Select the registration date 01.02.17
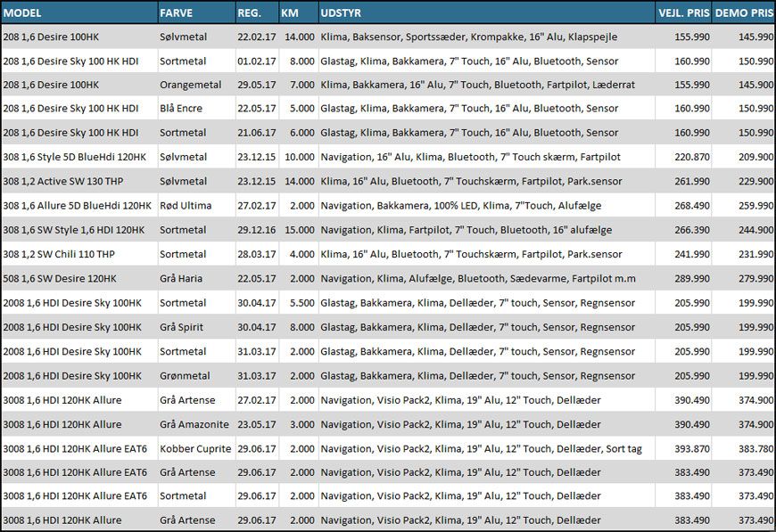 [x=256, y=61]
